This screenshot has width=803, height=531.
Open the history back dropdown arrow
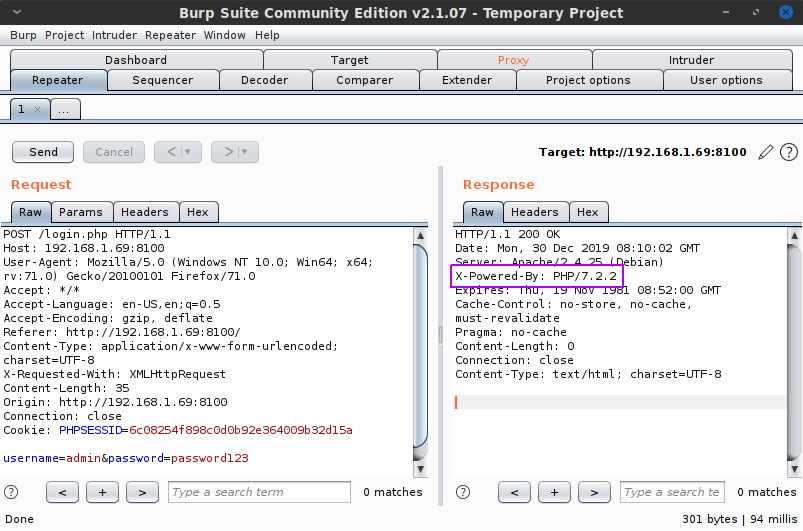(188, 152)
